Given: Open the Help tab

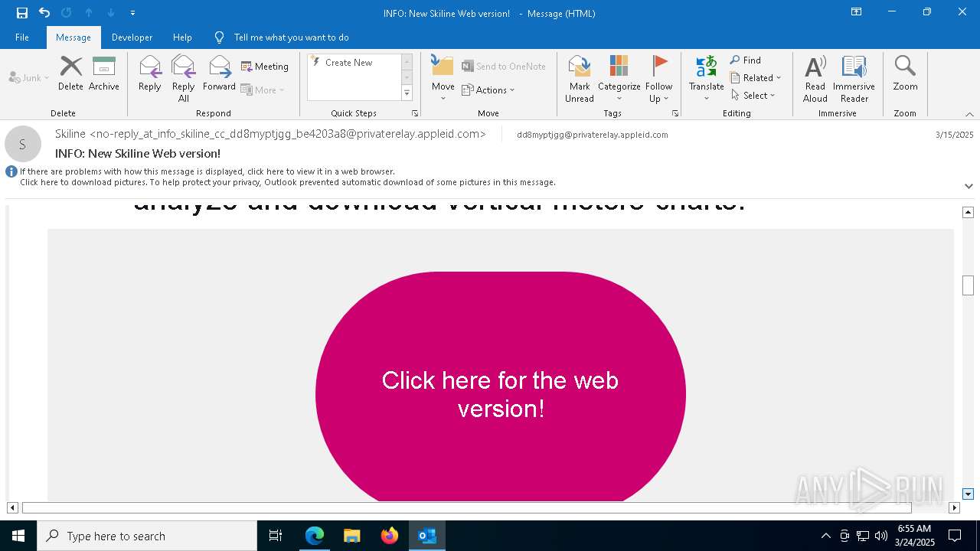Looking at the screenshot, I should 182,37.
